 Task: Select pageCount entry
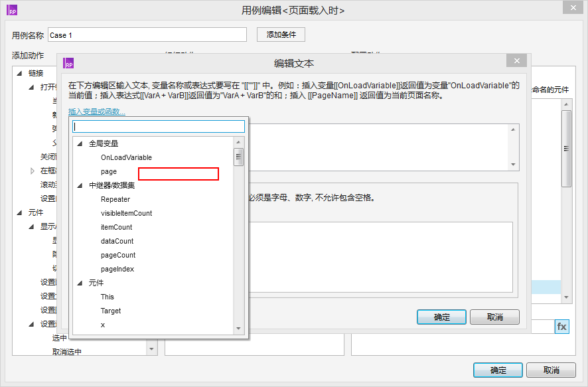click(x=118, y=255)
